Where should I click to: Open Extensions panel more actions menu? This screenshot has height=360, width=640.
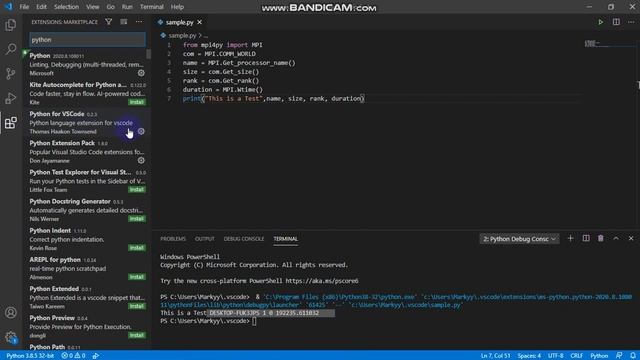point(139,22)
